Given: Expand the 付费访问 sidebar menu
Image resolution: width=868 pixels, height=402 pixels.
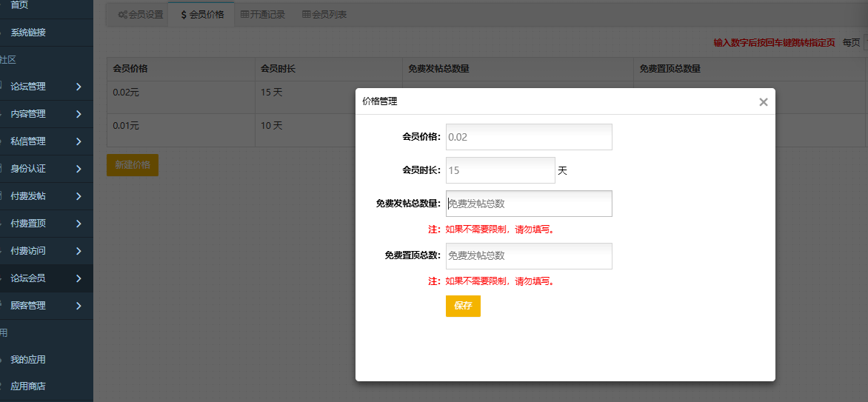Looking at the screenshot, I should coord(47,251).
